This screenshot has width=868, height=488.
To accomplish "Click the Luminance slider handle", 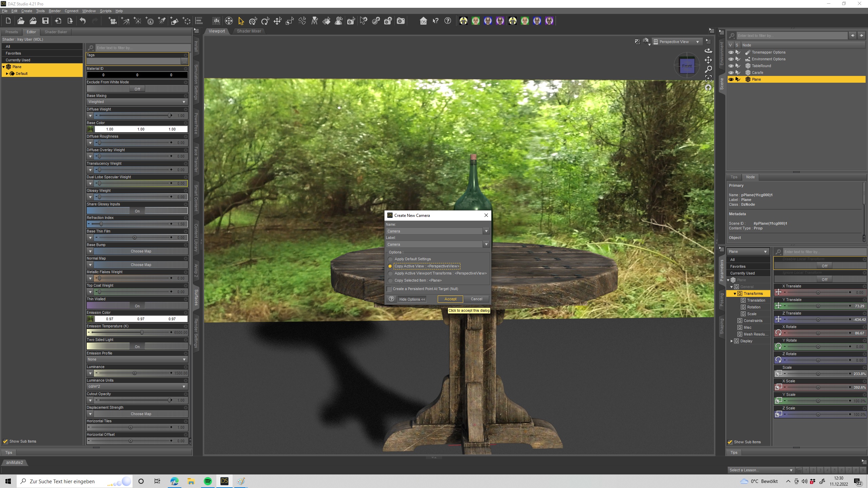I will (x=135, y=373).
